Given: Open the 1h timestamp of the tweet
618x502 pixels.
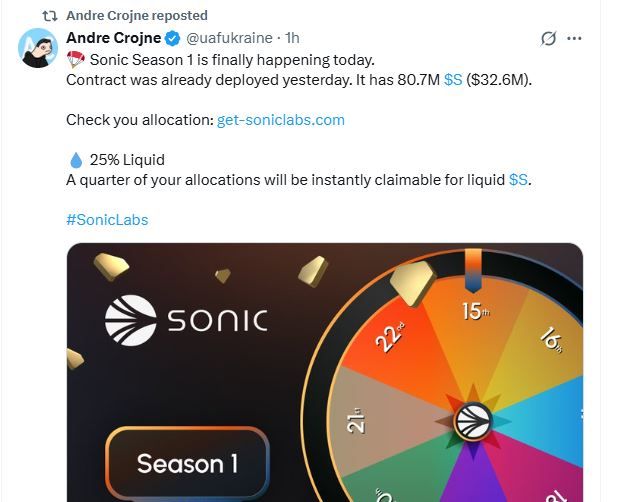Looking at the screenshot, I should coord(292,38).
